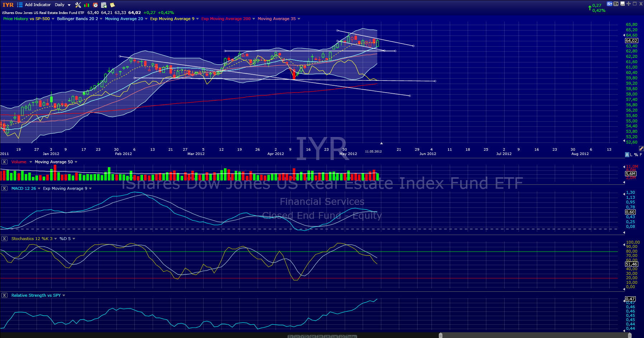Click the Stochastics value label 51,46
This screenshot has height=338, width=644.
pos(631,264)
